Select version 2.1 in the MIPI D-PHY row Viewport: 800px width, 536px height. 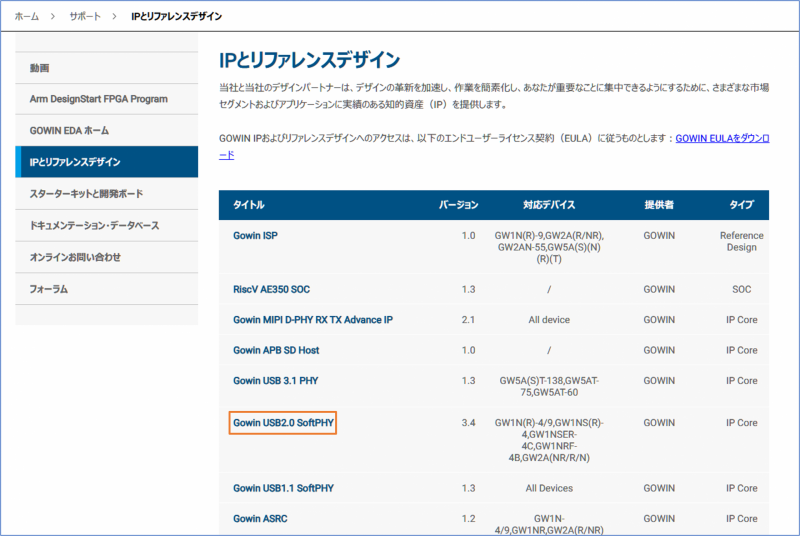pyautogui.click(x=468, y=320)
